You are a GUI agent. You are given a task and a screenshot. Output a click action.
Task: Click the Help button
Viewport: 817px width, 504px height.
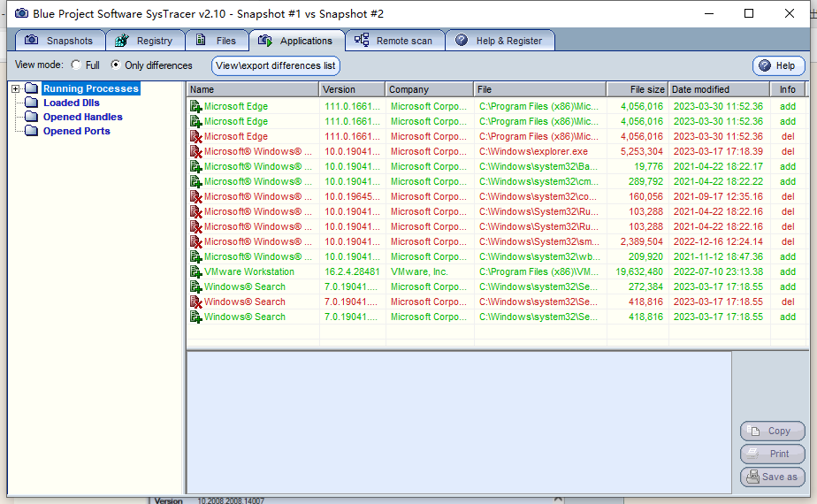coord(778,65)
